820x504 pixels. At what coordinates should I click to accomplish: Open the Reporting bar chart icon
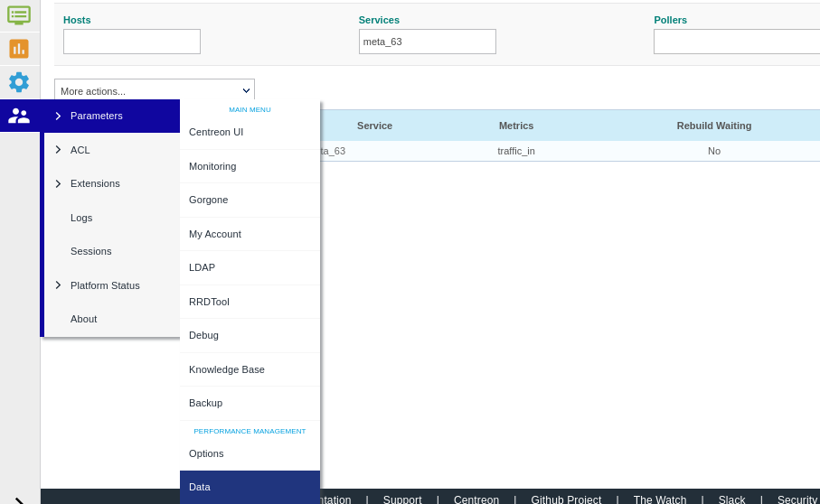[x=19, y=49]
